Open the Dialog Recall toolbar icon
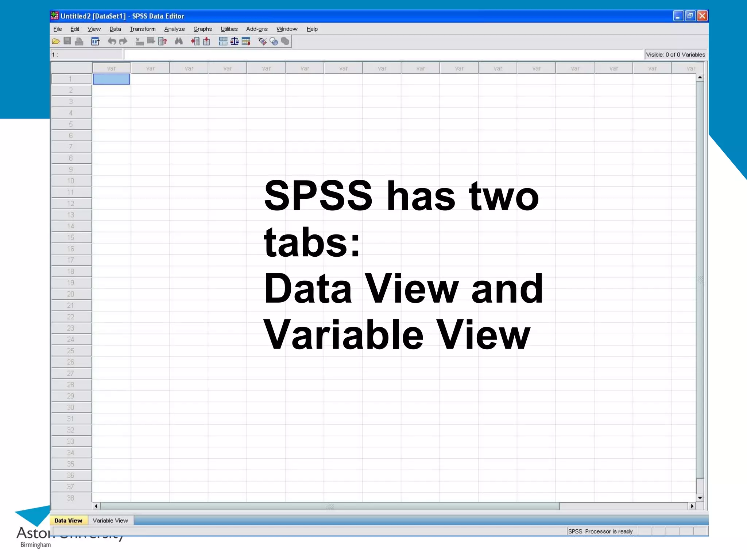Viewport: 747px width, 560px height. click(95, 42)
